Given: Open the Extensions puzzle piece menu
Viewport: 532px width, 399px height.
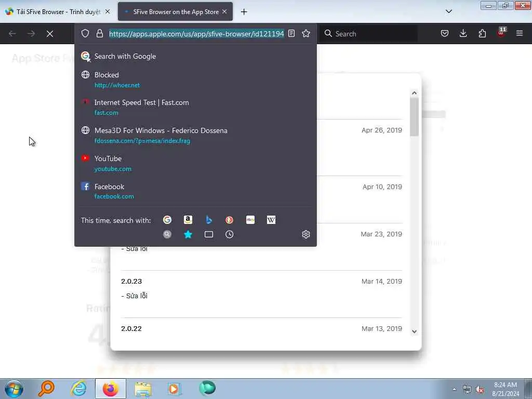Looking at the screenshot, I should click(482, 33).
